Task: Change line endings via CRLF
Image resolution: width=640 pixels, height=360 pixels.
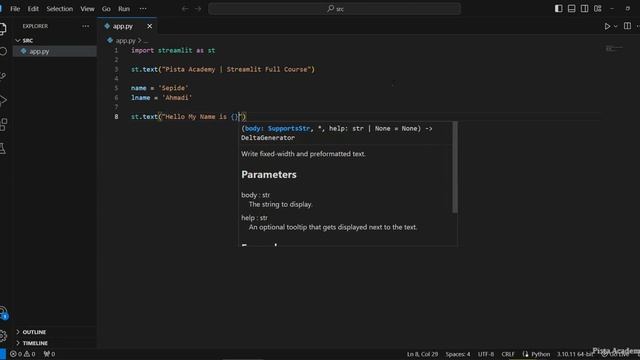Action: click(508, 354)
